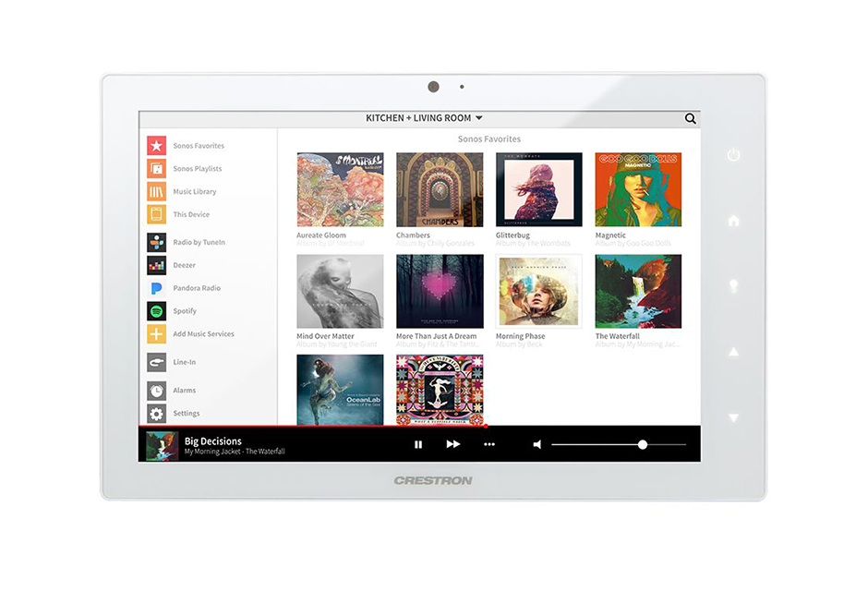868x591 pixels.
Task: Click the now playing album art
Action: pos(162,446)
